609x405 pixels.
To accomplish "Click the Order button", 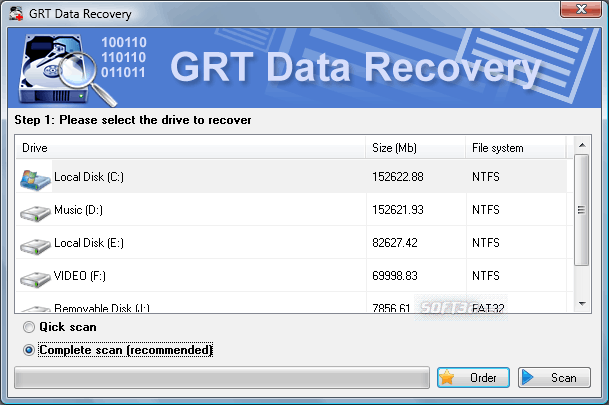I will (x=473, y=377).
